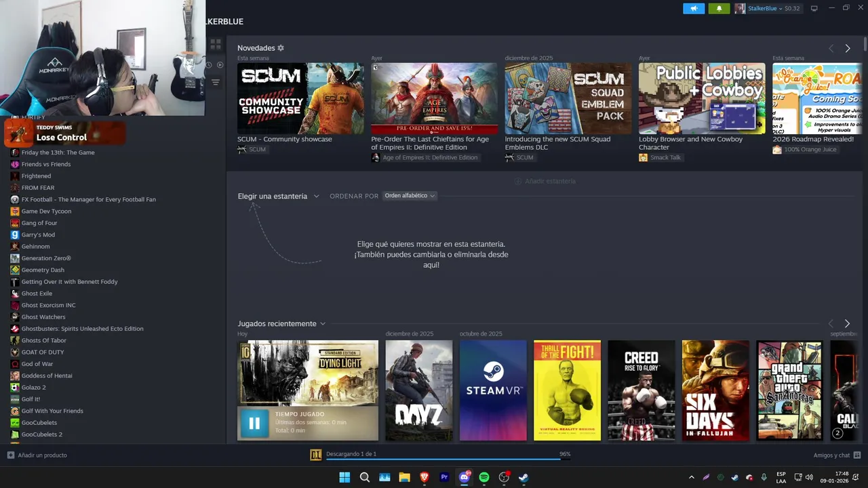Click the Steam taskbar icon

point(524,477)
